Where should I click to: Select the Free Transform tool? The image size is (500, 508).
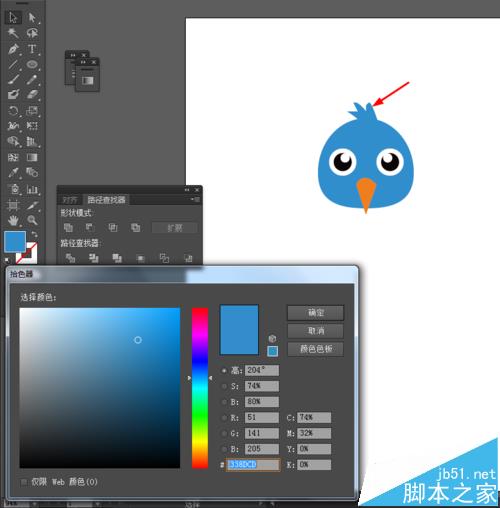click(x=32, y=126)
